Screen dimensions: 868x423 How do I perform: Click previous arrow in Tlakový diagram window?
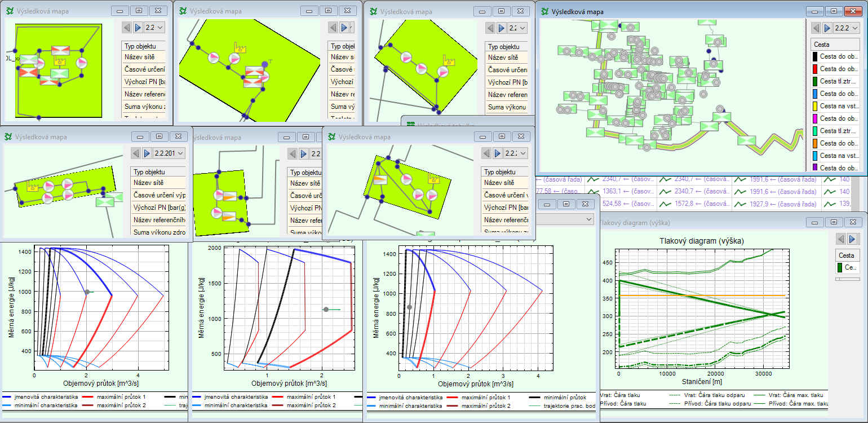842,239
